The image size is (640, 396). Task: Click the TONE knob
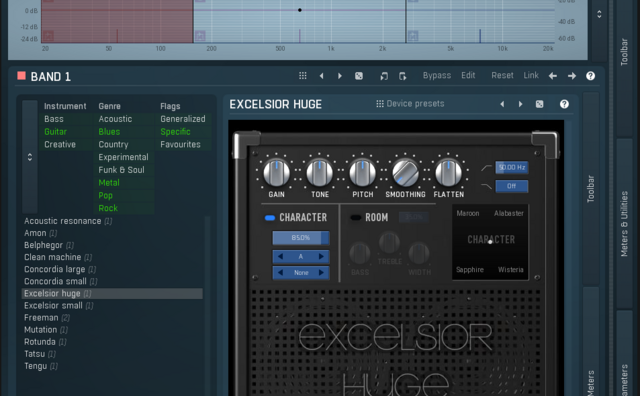click(320, 173)
